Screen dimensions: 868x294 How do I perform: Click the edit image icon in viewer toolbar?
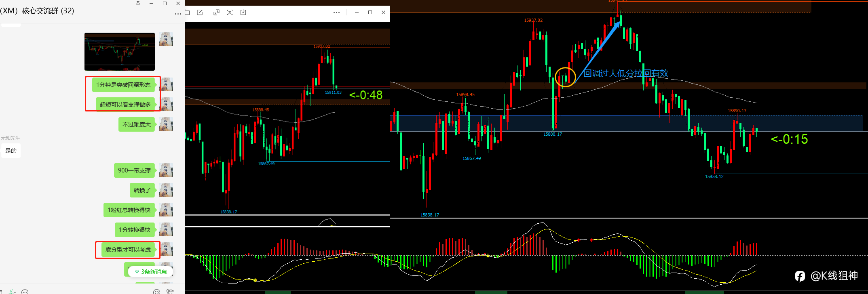pyautogui.click(x=200, y=13)
